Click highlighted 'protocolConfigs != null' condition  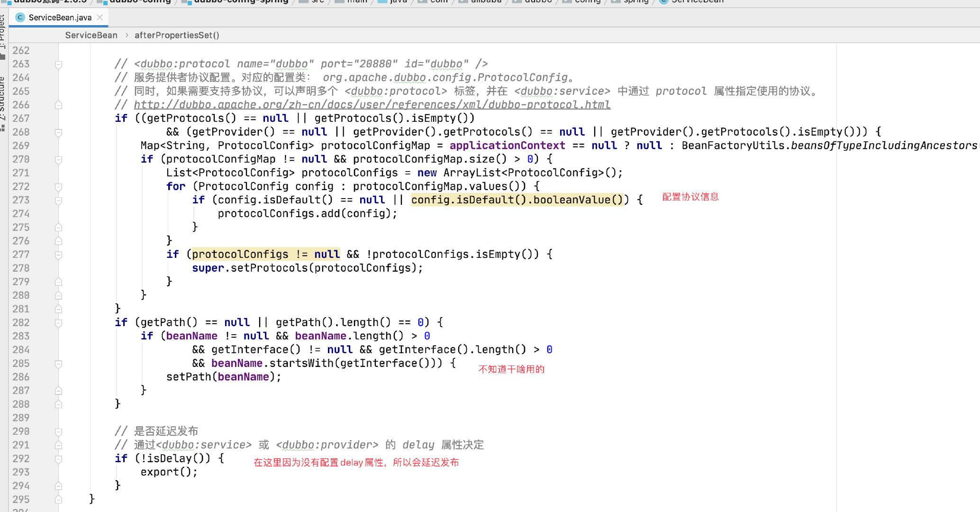click(266, 255)
